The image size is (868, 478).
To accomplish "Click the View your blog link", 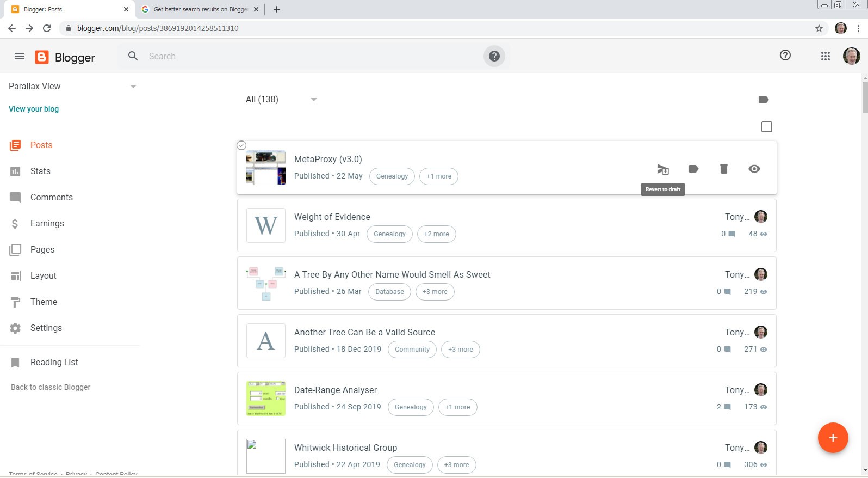I will click(x=34, y=109).
